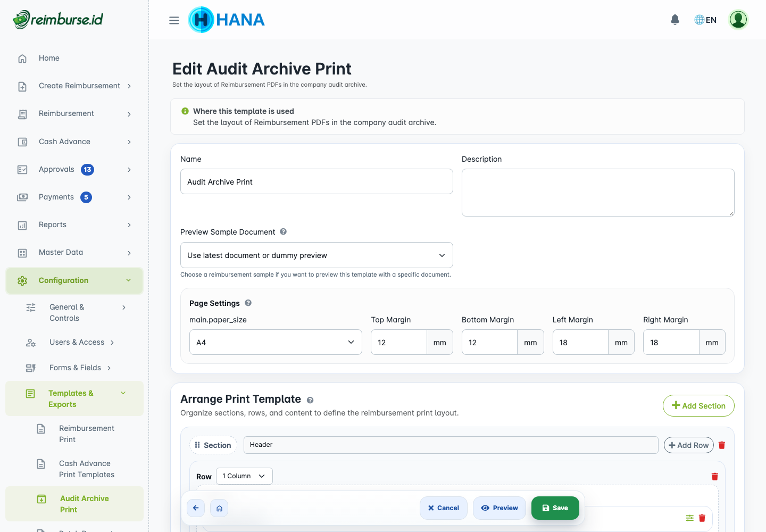Screen dimensions: 766x532
Task: Open the row 1 Column dropdown
Action: tap(244, 476)
